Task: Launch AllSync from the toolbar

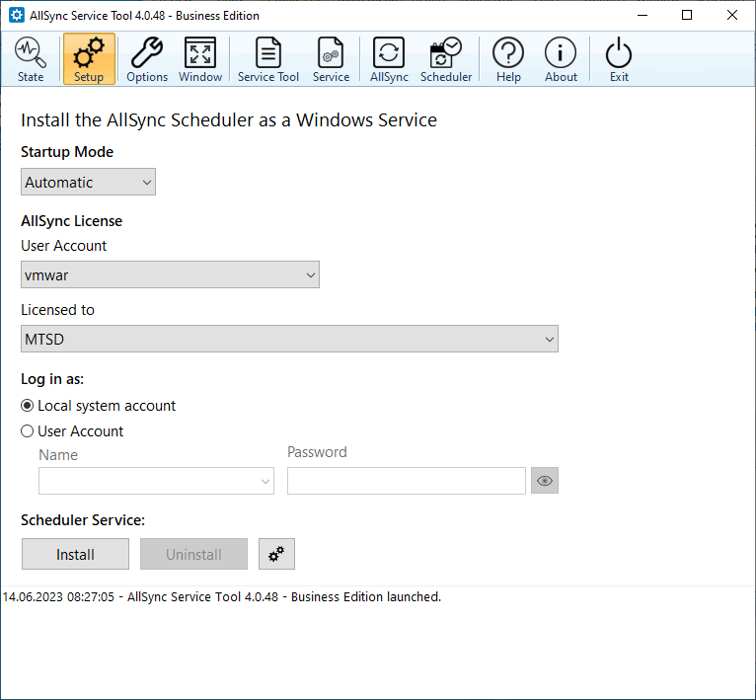Action: tap(389, 59)
